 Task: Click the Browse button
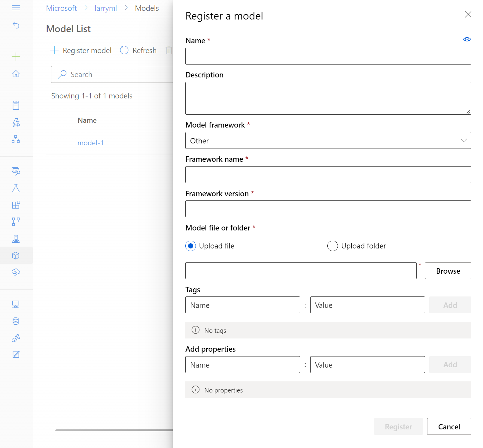[x=448, y=271]
